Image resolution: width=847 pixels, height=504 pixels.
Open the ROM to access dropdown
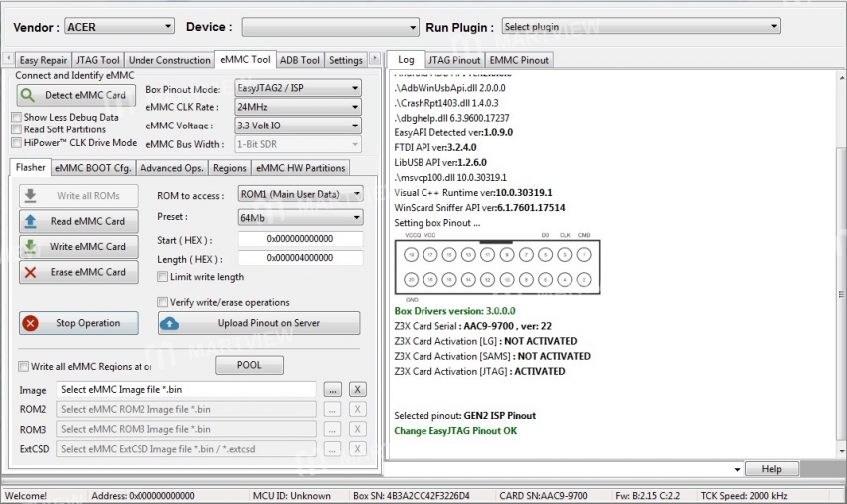tap(300, 194)
